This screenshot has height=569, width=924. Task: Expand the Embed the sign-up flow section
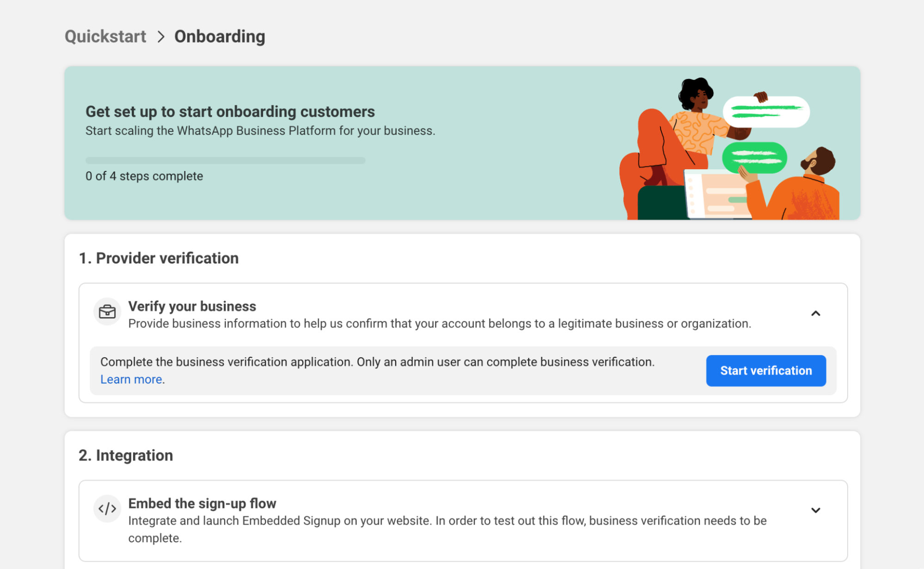click(x=815, y=510)
